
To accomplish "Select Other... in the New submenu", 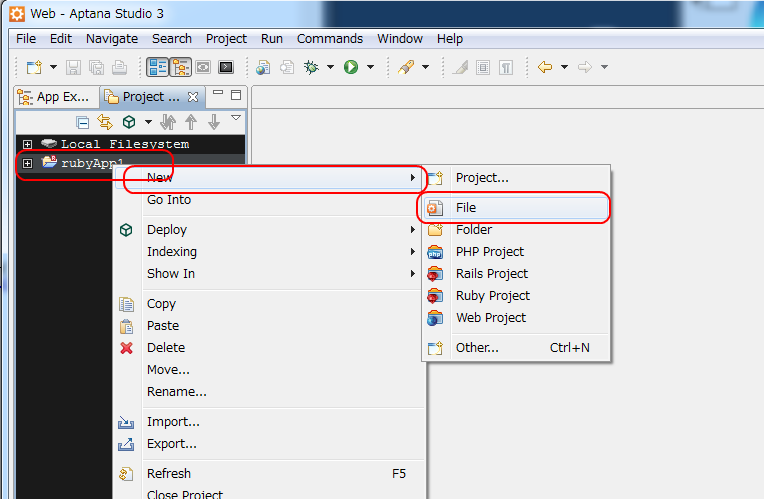I will 516,347.
